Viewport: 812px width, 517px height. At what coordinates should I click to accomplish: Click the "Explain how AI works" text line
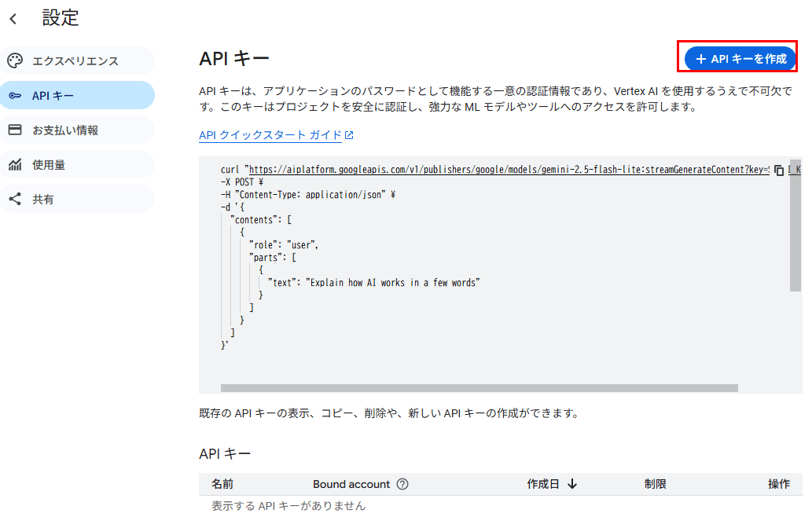(x=373, y=283)
